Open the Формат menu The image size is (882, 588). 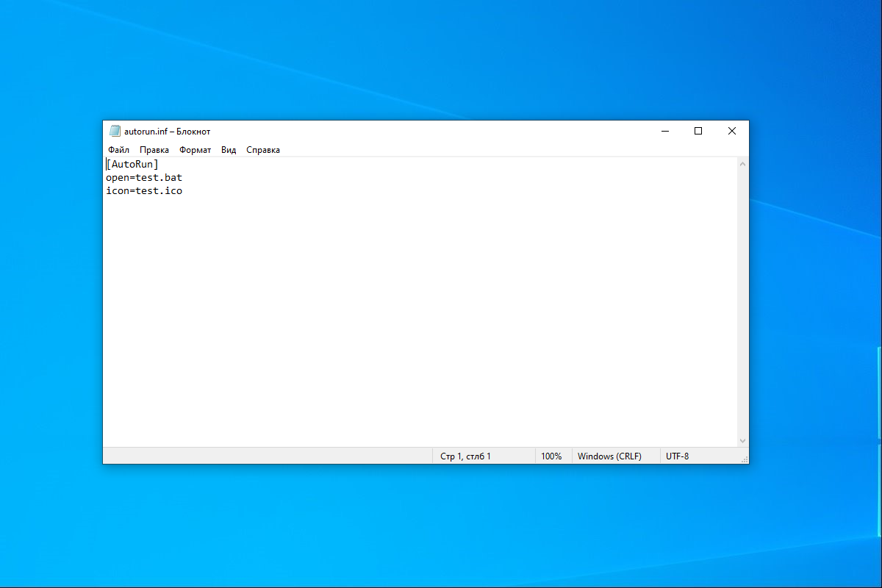tap(195, 150)
